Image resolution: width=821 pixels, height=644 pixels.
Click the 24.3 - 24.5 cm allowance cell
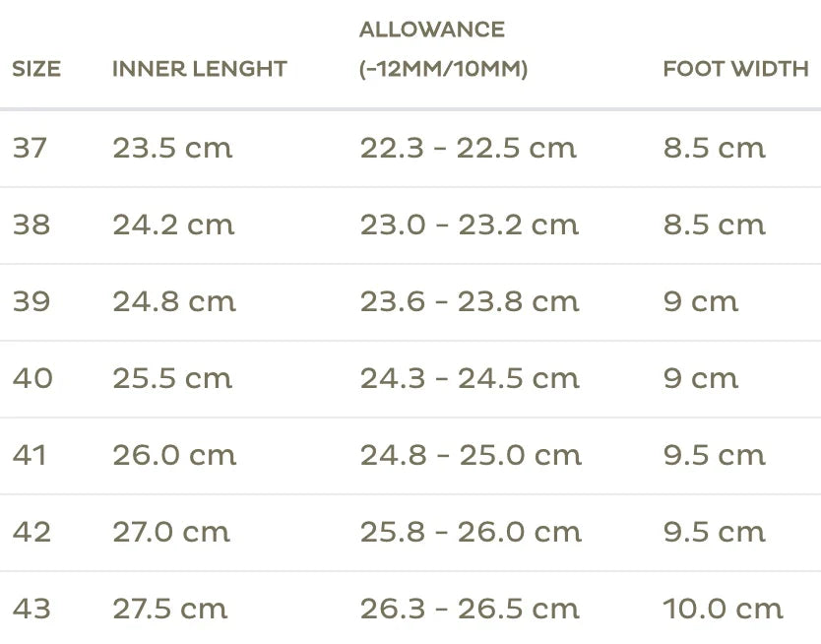click(470, 379)
